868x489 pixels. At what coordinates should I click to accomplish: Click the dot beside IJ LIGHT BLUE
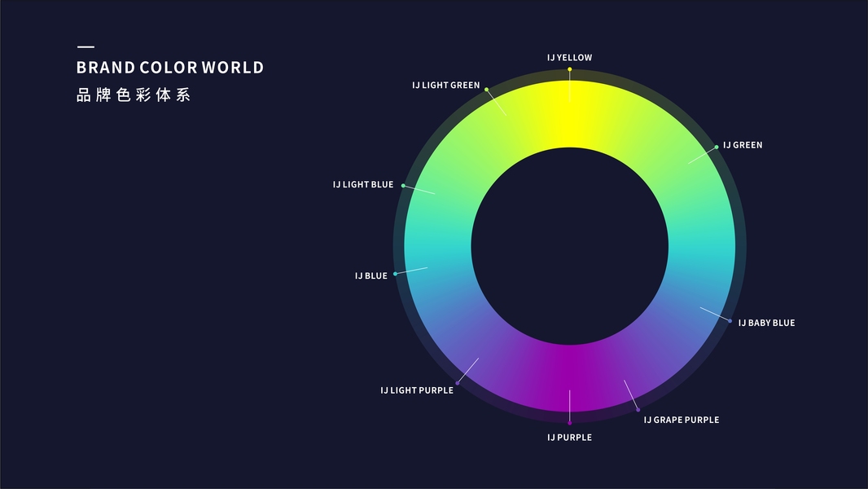(403, 186)
